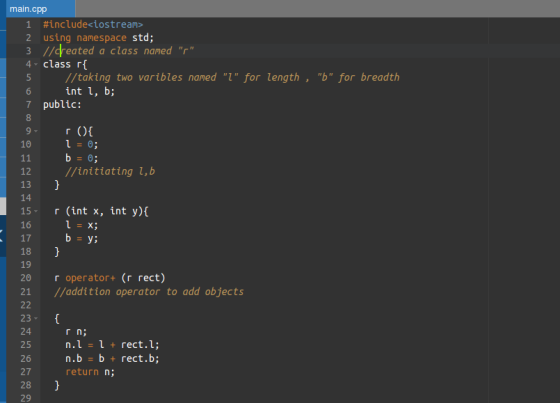Click the comment 'taking two varibles named'
Viewport: 560px width, 403px height.
[x=147, y=78]
